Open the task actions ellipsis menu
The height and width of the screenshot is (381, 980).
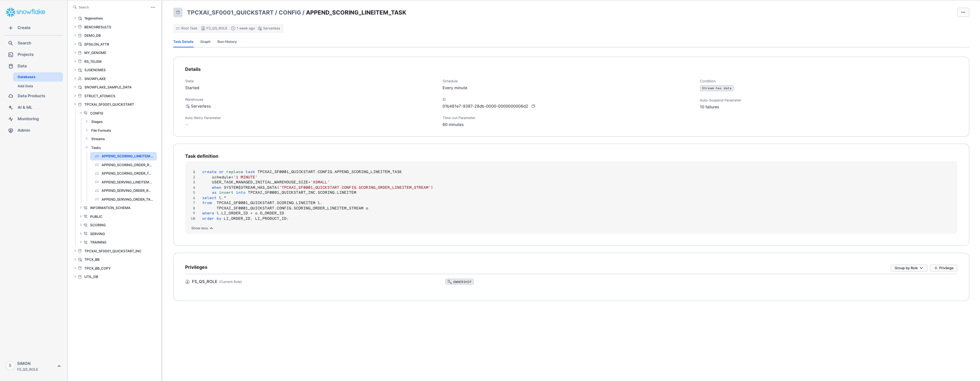coord(963,12)
